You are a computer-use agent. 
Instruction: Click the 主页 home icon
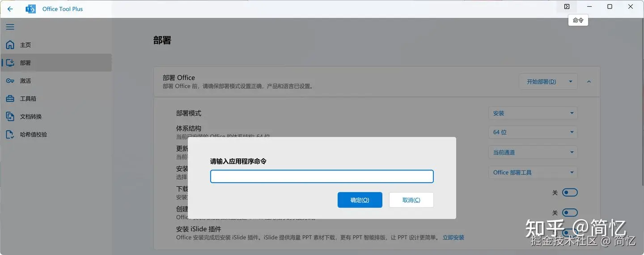tap(10, 45)
